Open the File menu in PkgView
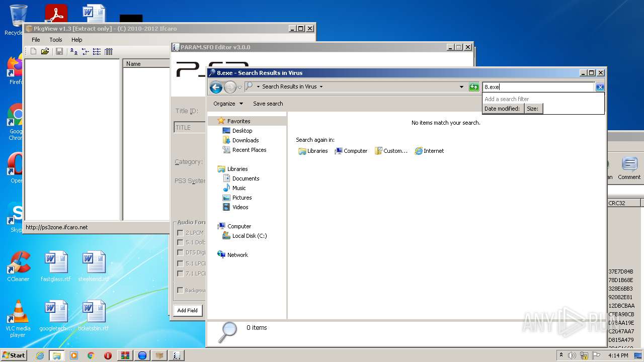Screen dimensions: 644x362 point(36,40)
